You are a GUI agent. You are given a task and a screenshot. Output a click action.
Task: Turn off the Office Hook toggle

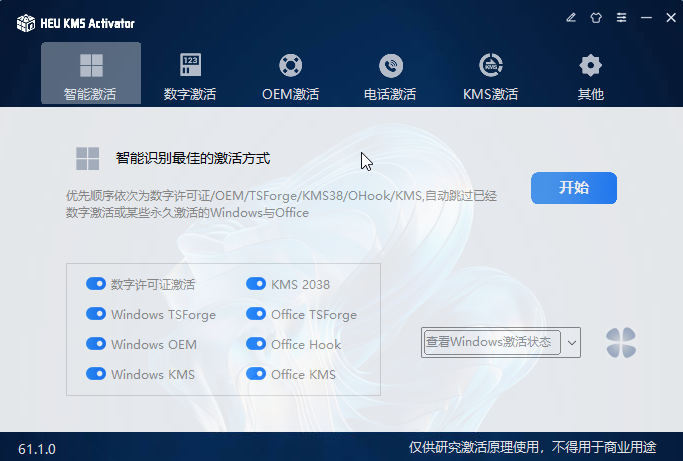click(255, 344)
